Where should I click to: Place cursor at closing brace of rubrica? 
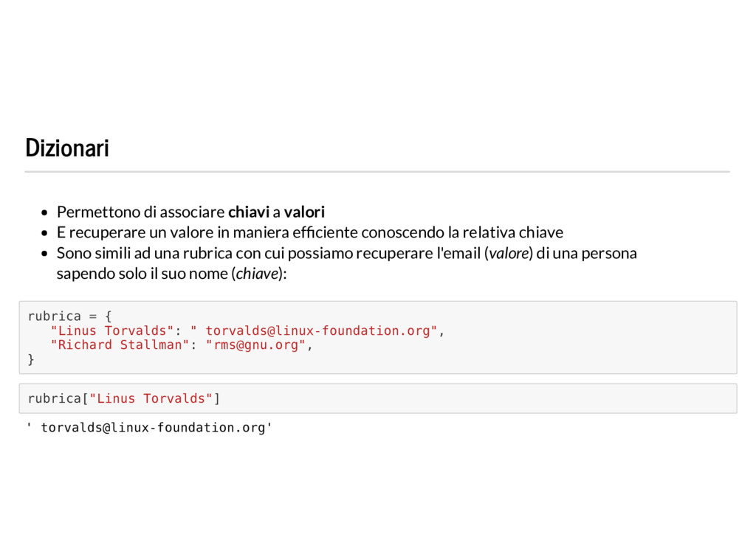31,359
